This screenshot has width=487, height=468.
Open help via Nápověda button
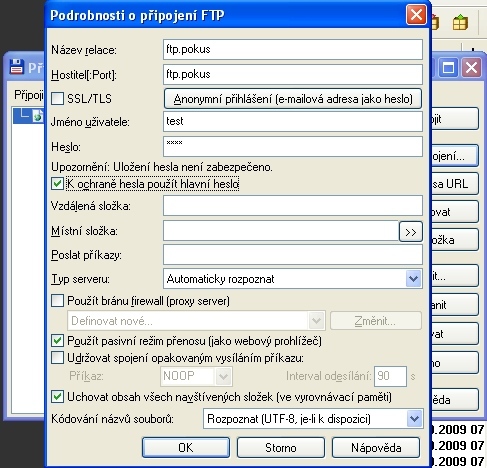click(x=376, y=448)
